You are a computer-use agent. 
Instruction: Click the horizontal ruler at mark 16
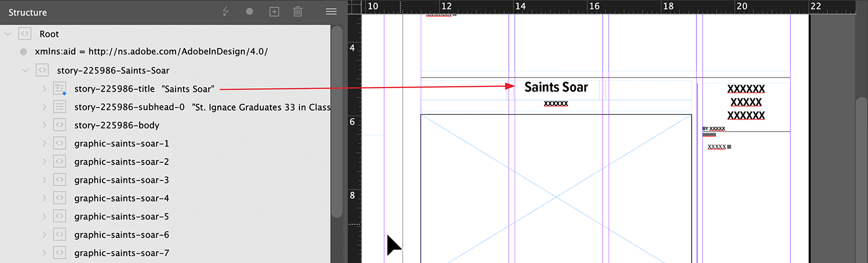[594, 6]
